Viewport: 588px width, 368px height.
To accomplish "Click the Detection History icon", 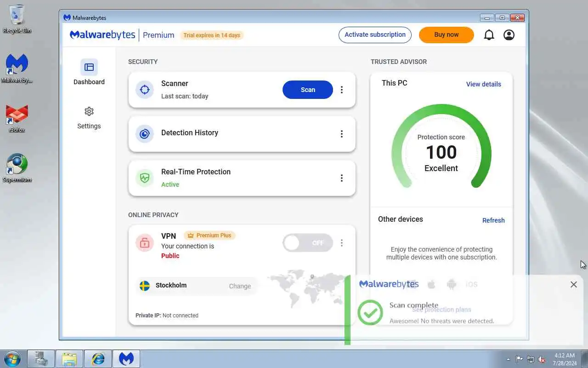I will coord(145,134).
